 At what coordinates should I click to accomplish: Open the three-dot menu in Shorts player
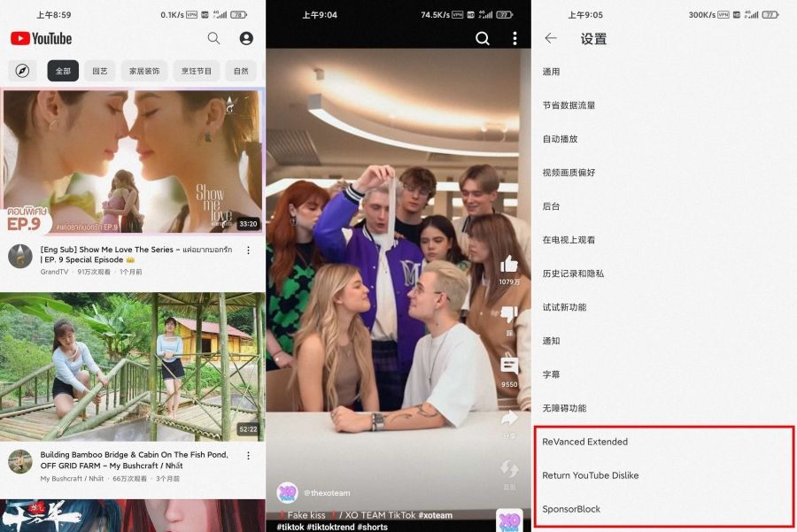tap(515, 38)
